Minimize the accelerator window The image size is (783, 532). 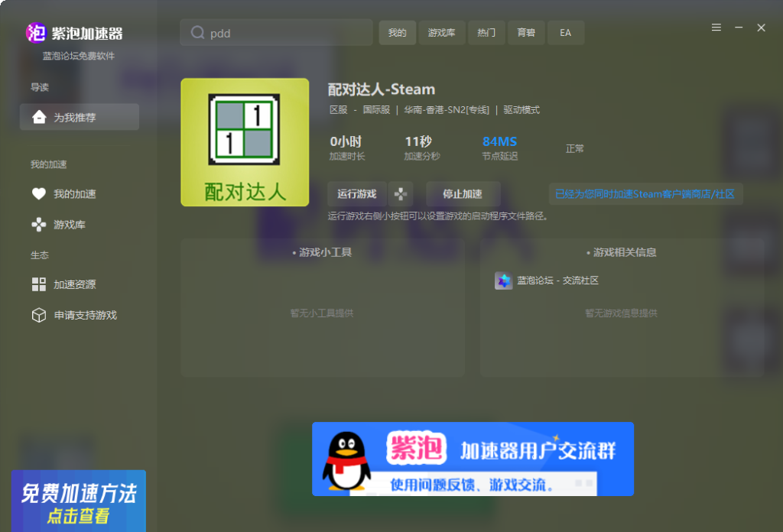click(x=739, y=28)
